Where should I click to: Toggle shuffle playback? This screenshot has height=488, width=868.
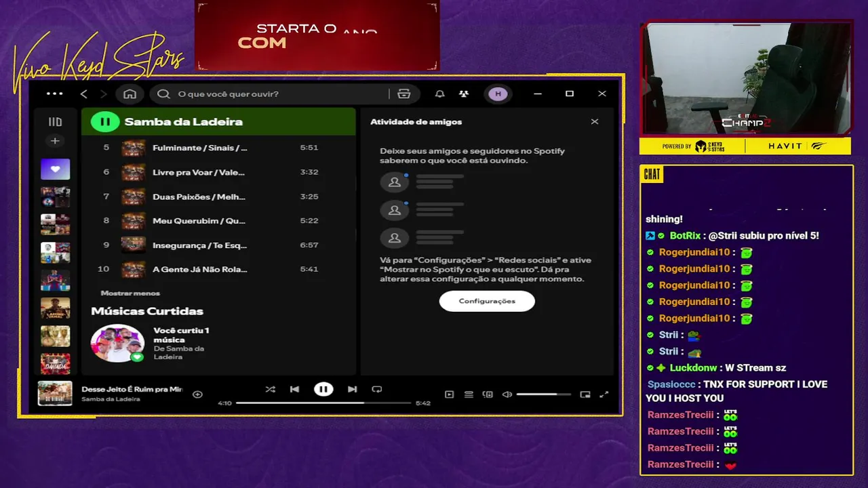271,389
